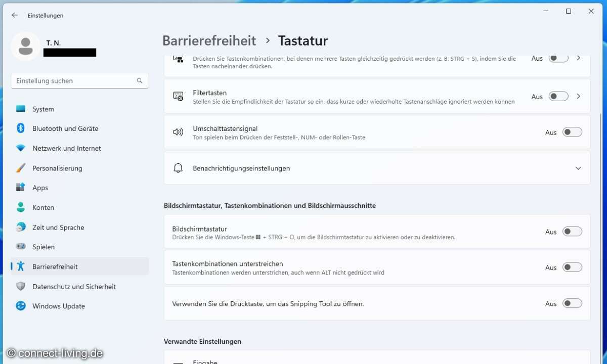This screenshot has width=607, height=364.
Task: Toggle the Filtertasten switch
Action: [x=558, y=96]
